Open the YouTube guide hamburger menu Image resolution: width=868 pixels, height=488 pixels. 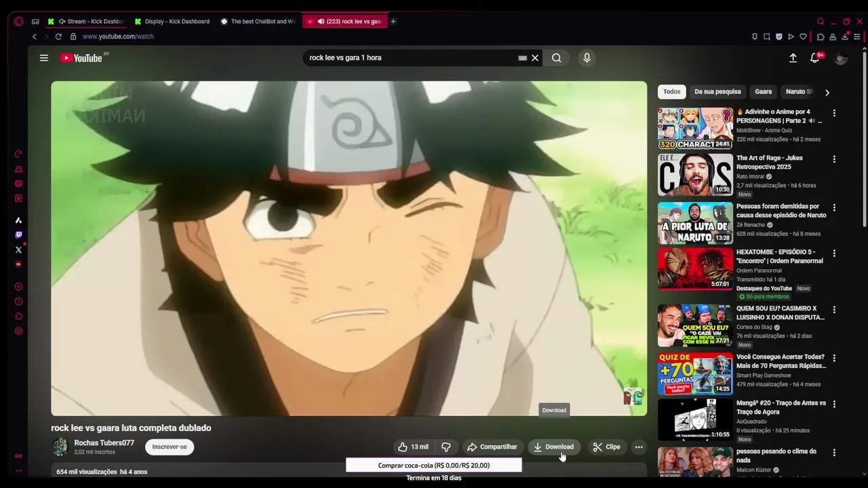coord(44,58)
